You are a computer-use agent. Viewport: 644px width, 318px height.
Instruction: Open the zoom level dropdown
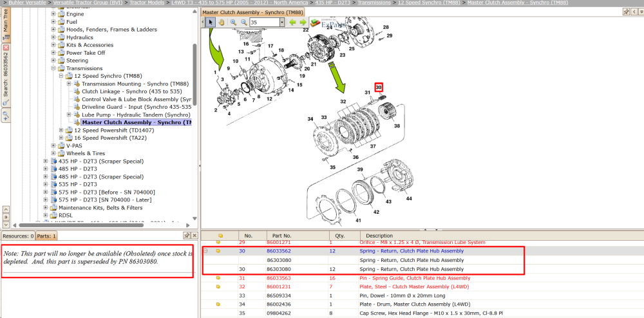pyautogui.click(x=282, y=22)
